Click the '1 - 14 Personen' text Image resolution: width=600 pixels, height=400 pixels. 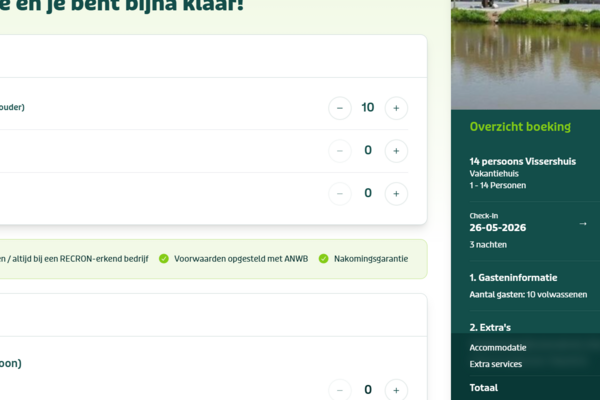point(498,186)
